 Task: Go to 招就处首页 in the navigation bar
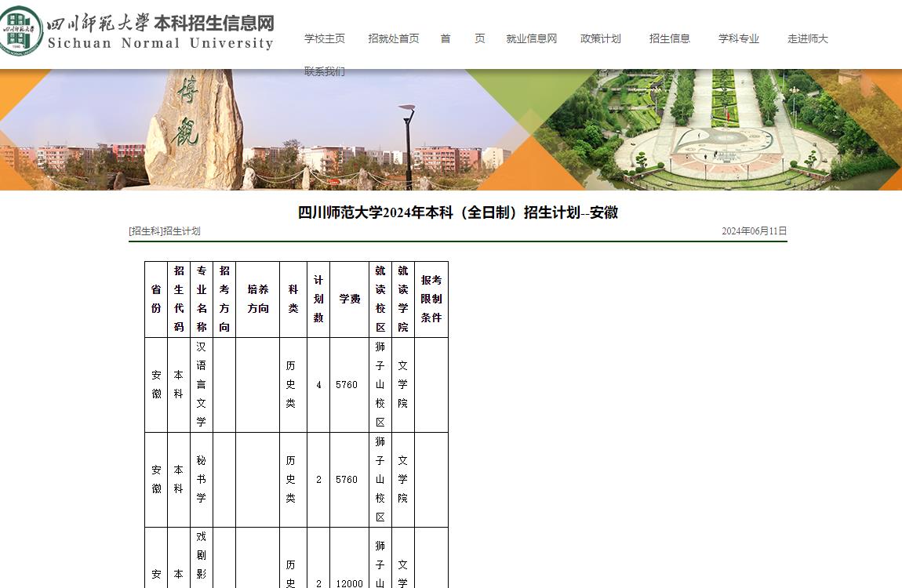click(x=394, y=38)
